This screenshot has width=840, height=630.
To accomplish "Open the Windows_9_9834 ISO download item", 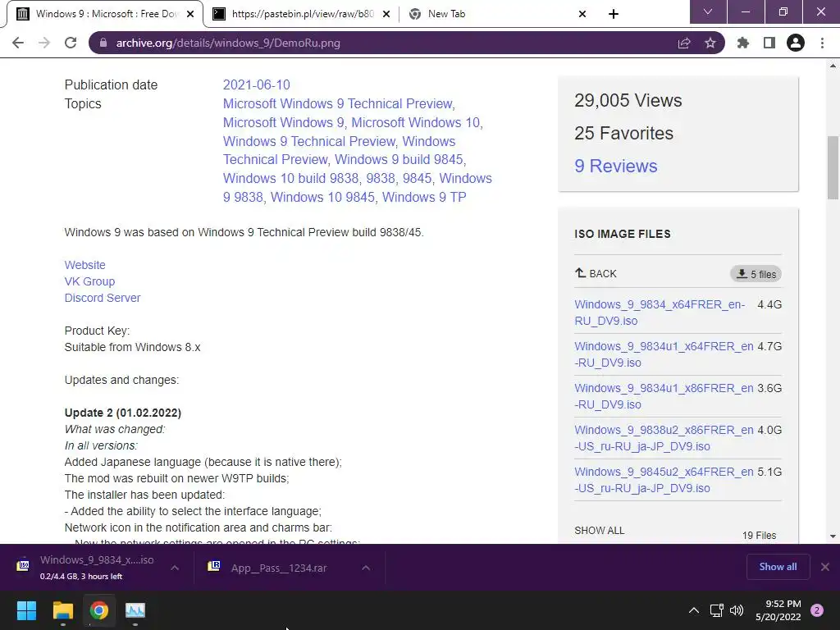I will pos(85,567).
